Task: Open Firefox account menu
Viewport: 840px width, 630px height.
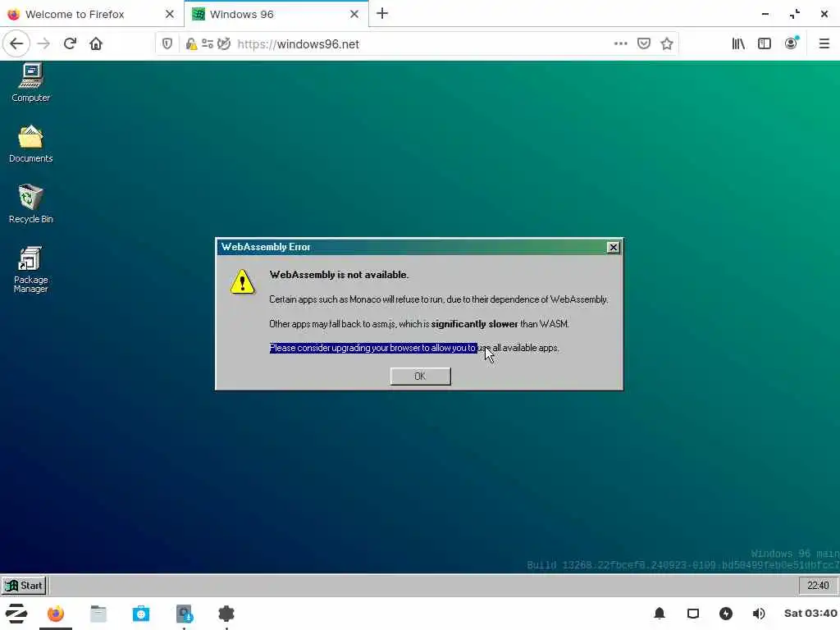Action: 792,44
